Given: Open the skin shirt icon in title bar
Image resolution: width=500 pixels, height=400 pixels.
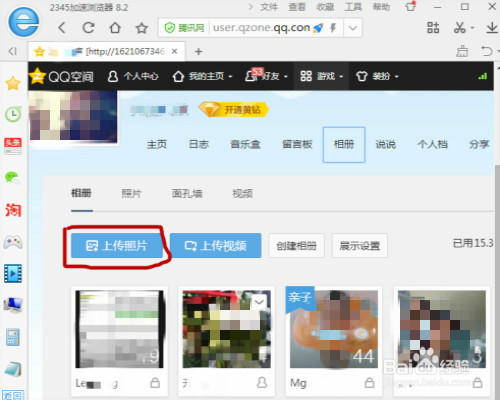Looking at the screenshot, I should [x=411, y=6].
